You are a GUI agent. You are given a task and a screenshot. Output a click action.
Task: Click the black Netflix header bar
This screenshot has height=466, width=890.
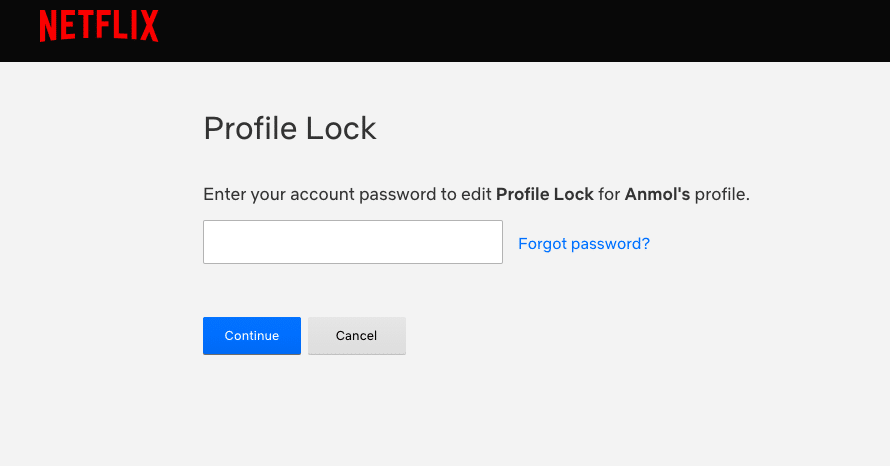point(500,30)
